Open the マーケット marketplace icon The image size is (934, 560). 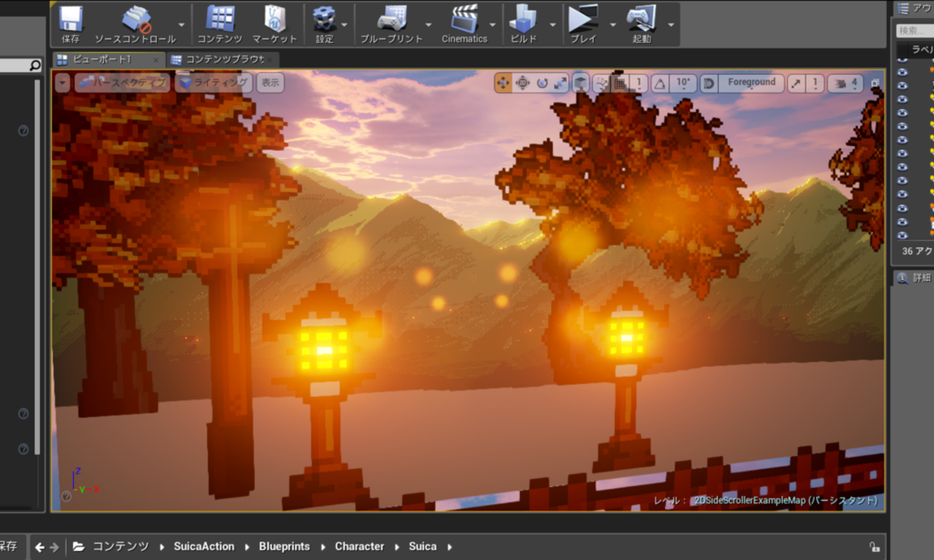[x=274, y=24]
